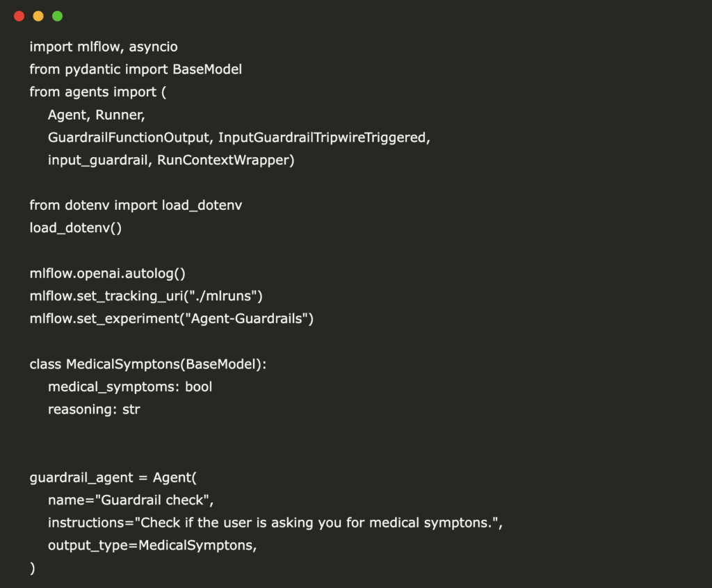Screen dimensions: 712x588
Task: Click the 'reasoning: str' field line
Action: (x=94, y=409)
